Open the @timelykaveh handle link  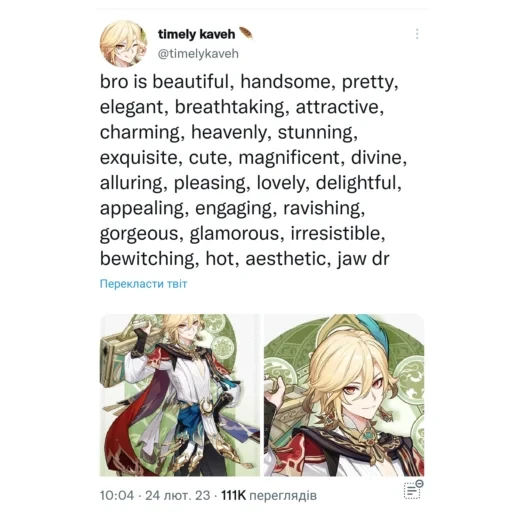(198, 54)
